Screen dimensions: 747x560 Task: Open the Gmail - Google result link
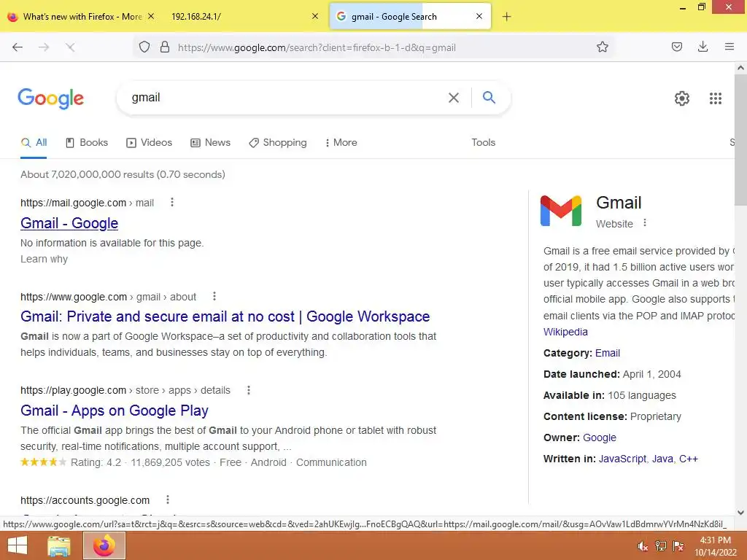coord(69,223)
